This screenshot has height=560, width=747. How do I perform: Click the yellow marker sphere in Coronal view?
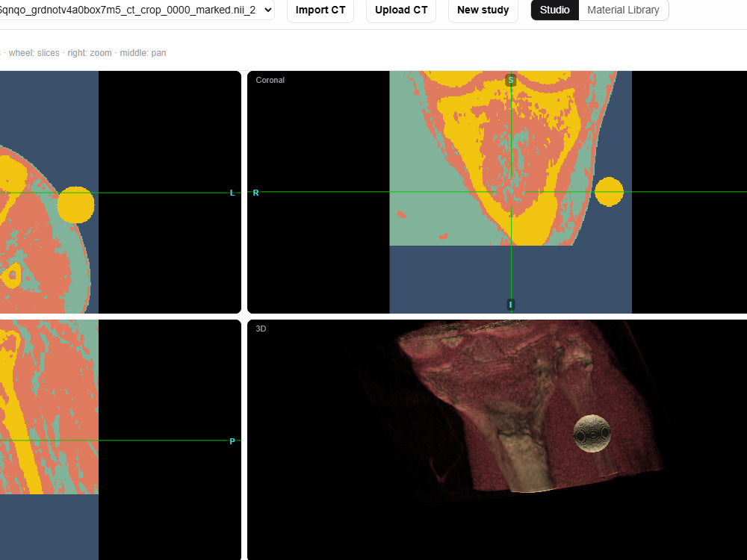[609, 192]
